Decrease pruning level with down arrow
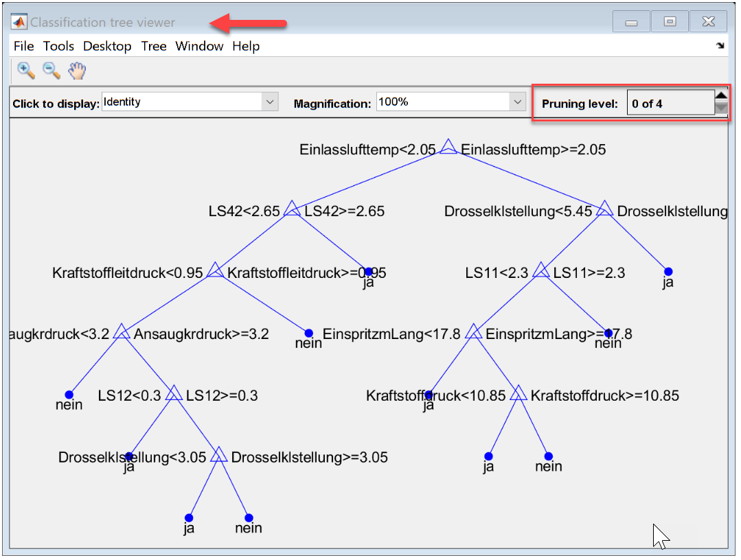The height and width of the screenshot is (560, 741). pyautogui.click(x=721, y=108)
